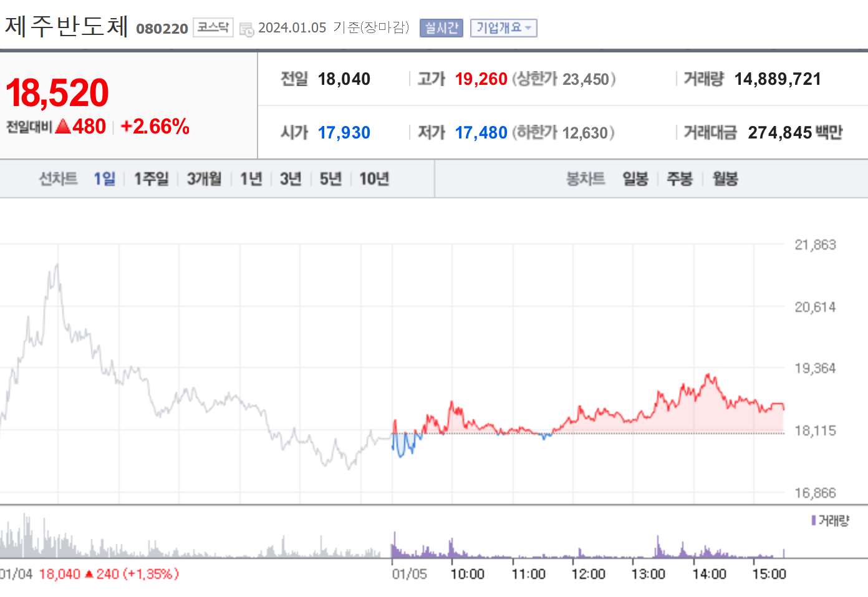This screenshot has height=597, width=868.
Task: Click the stock name 제주반도체
Action: tap(67, 26)
